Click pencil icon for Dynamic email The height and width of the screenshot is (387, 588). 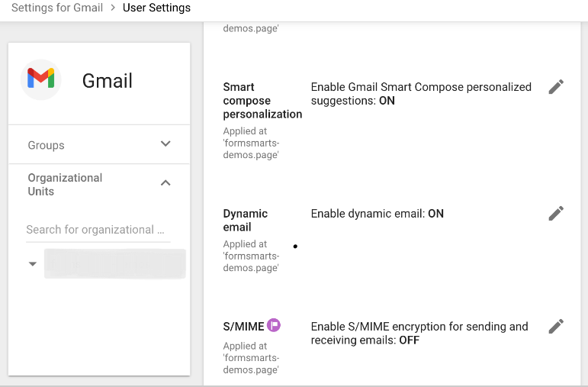tap(556, 213)
